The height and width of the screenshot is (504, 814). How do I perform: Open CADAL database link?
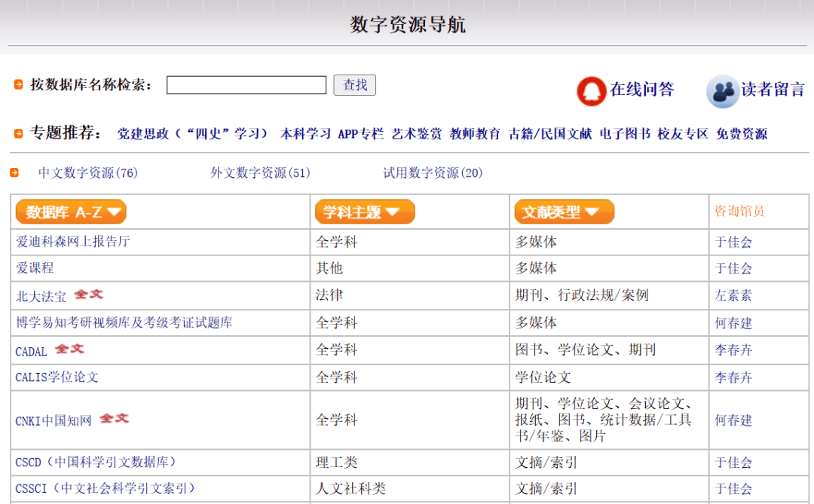click(31, 351)
